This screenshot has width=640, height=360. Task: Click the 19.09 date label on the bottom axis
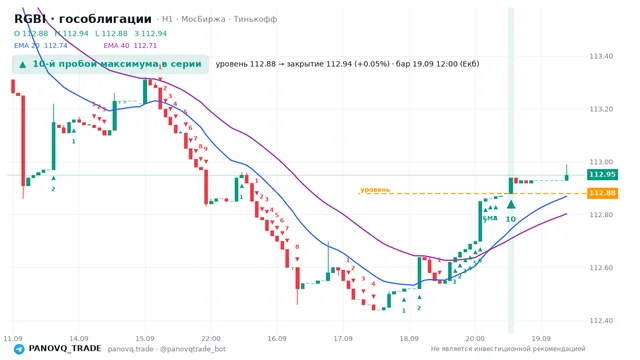click(x=541, y=339)
